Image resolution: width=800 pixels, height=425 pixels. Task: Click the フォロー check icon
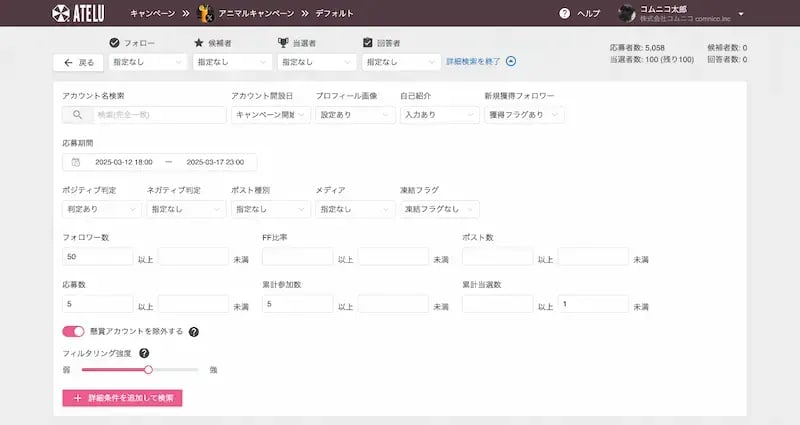coord(113,43)
